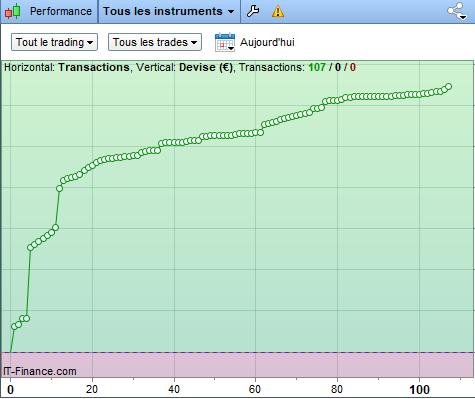Click the candlestick chart icon
The image size is (475, 399).
coord(13,11)
